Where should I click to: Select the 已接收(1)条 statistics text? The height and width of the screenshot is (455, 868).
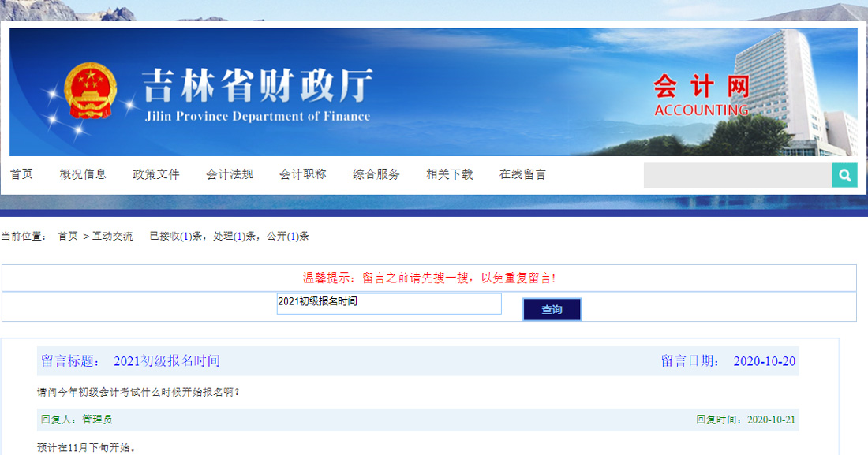175,237
